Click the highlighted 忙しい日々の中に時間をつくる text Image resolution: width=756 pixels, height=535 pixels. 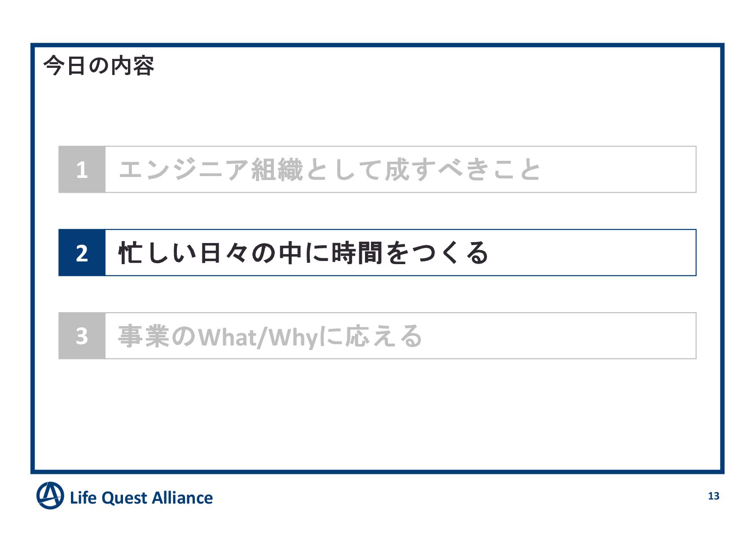click(x=303, y=253)
